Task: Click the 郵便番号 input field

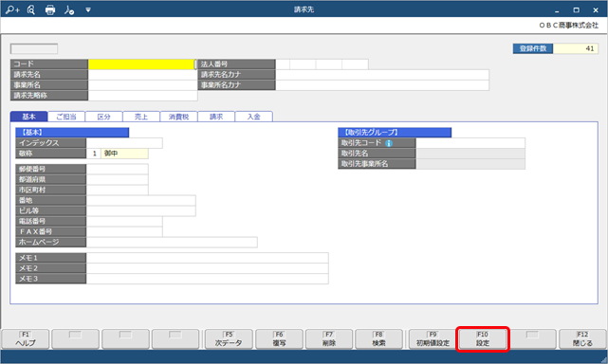Action: (117, 169)
